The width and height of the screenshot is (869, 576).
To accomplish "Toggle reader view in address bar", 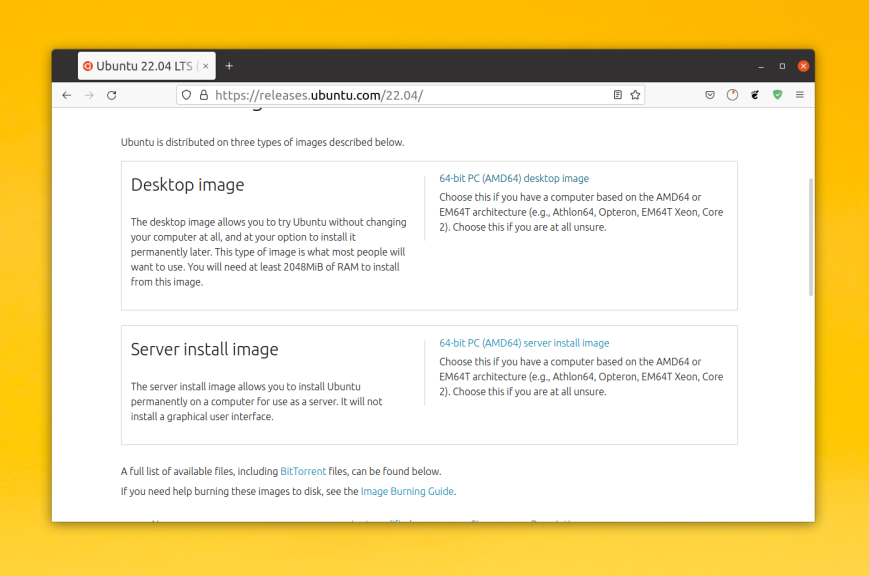I will point(617,95).
